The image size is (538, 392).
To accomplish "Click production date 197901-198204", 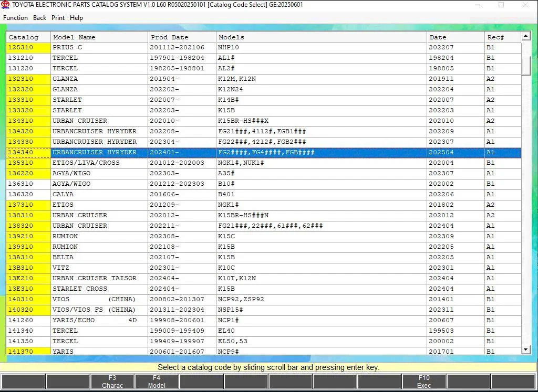I will pos(182,58).
